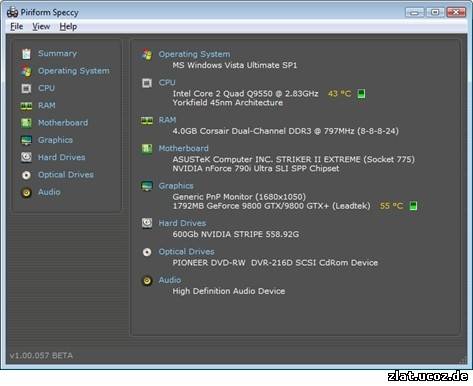Click the CPU temperature value 43 °C
Screen dimensions: 473x386
(340, 94)
